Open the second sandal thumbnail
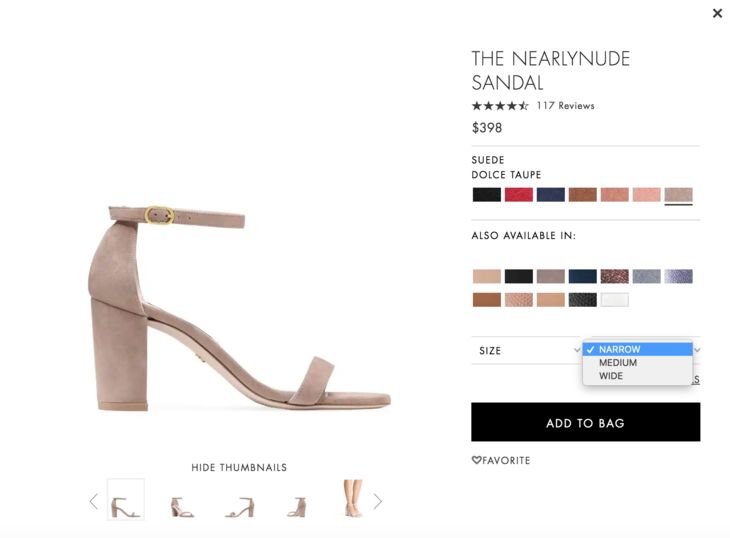 click(182, 503)
